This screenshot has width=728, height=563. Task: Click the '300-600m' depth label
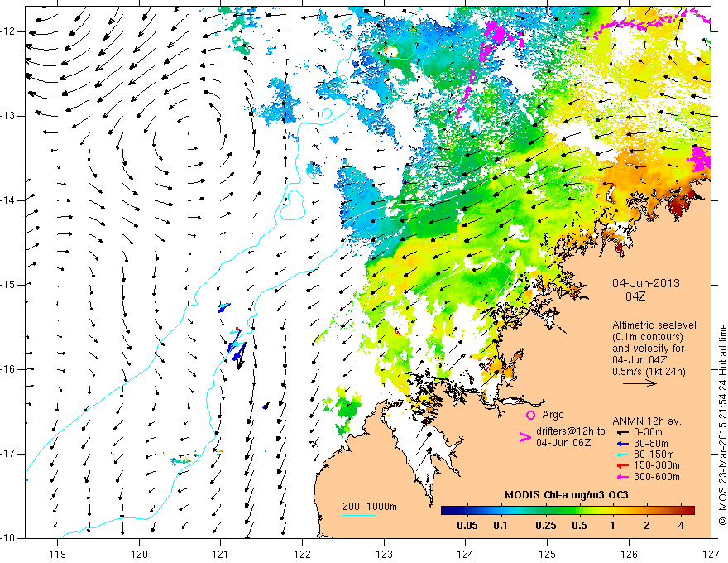point(657,477)
